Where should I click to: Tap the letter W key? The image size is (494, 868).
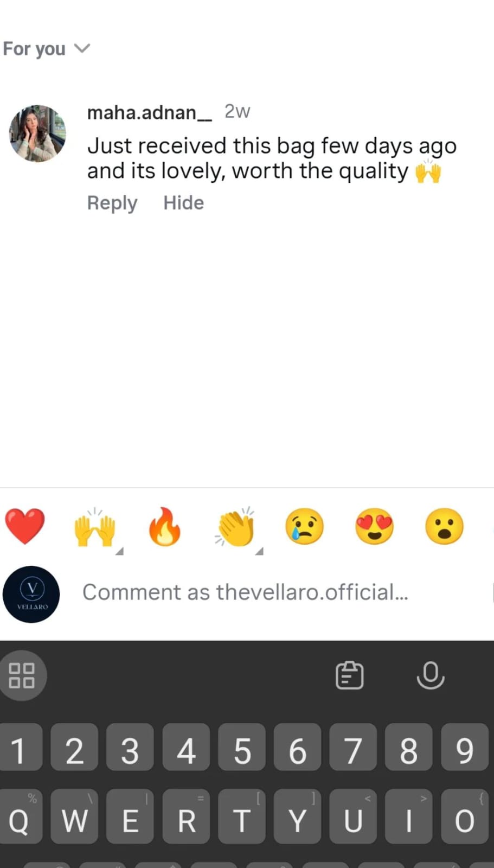74,816
